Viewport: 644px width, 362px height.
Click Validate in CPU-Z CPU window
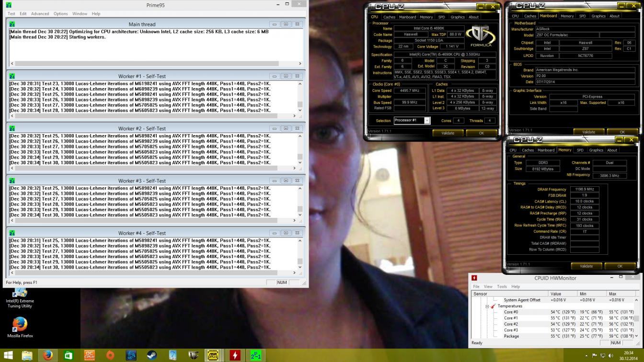pos(448,133)
